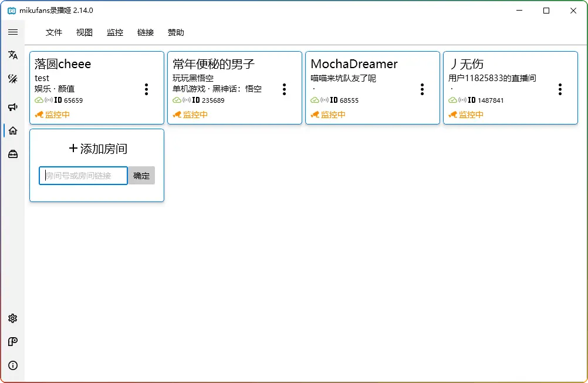Toggle the dark mode theme icon
Screen dimensions: 588x383
pos(12,78)
